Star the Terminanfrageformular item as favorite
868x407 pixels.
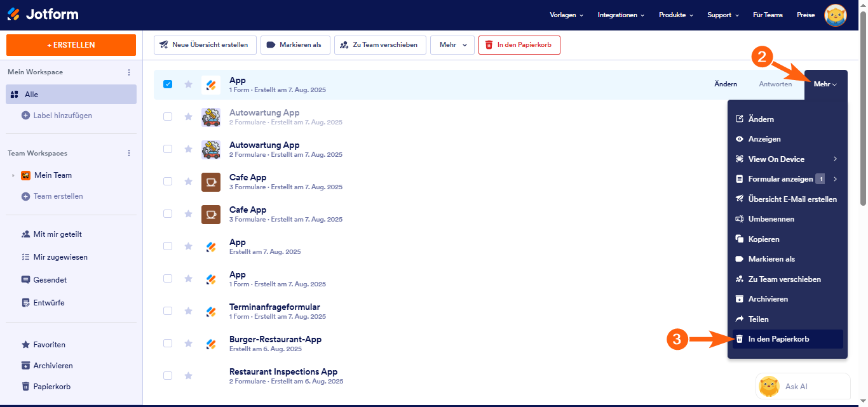188,311
